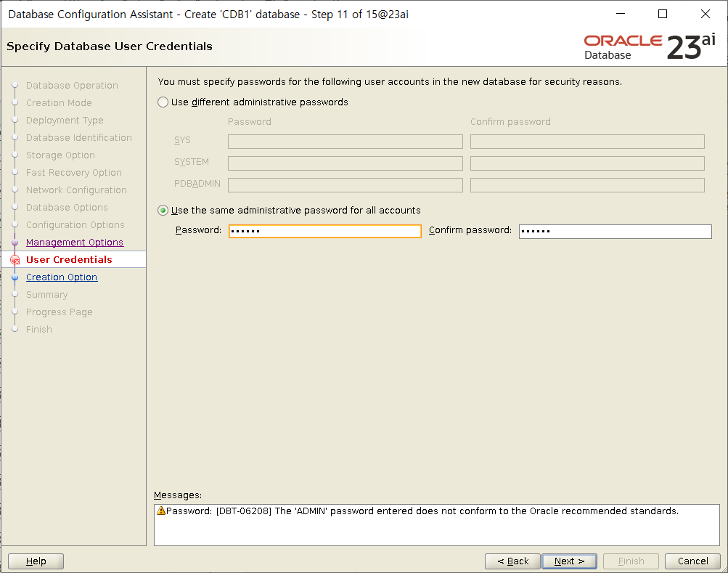
Task: Click the Oracle Database 23ai logo
Action: click(650, 46)
